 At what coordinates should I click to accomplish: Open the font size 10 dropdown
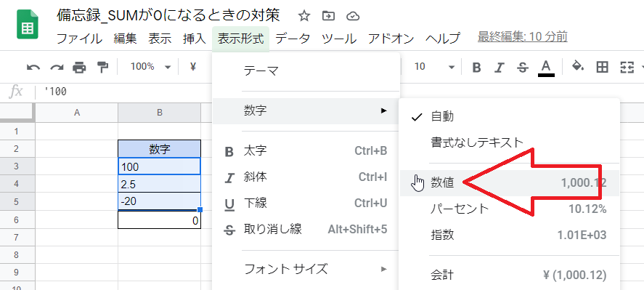click(433, 67)
